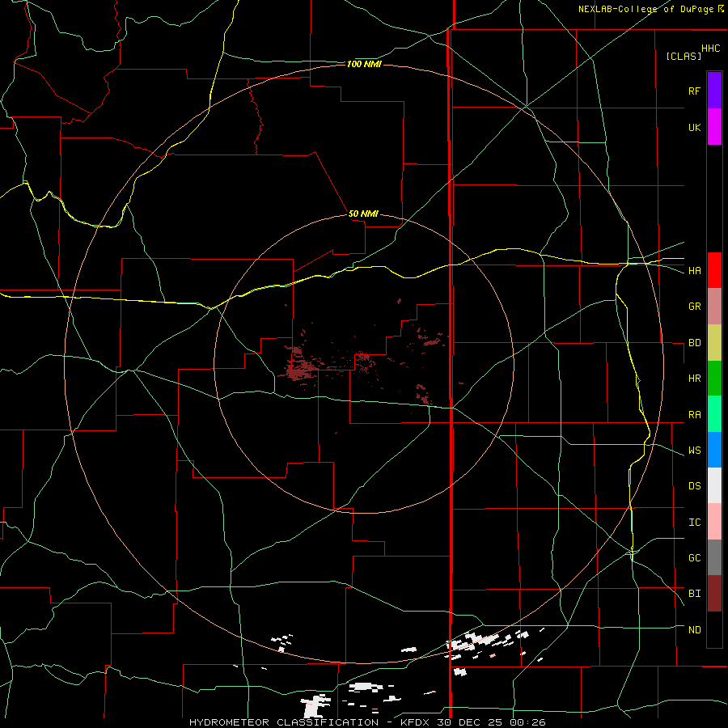Click the ND legend label

click(694, 629)
